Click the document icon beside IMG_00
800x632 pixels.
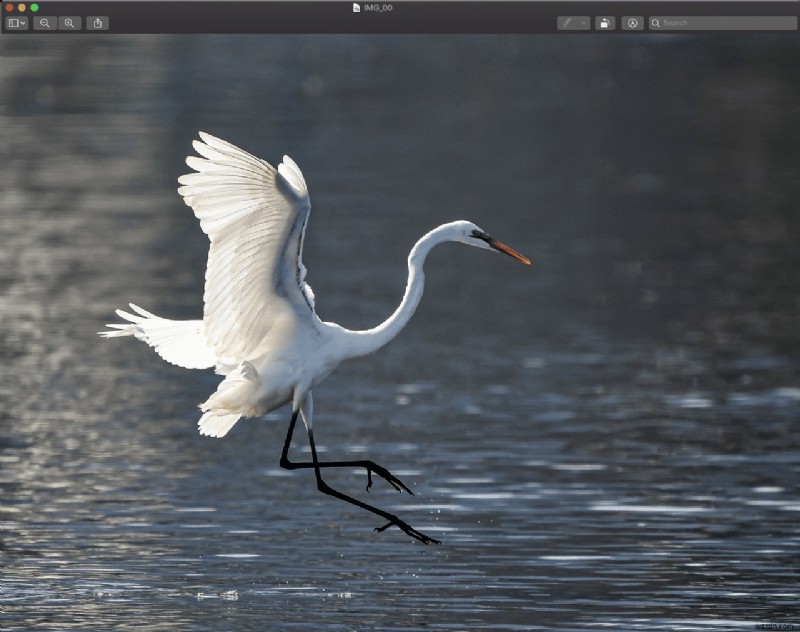(356, 8)
